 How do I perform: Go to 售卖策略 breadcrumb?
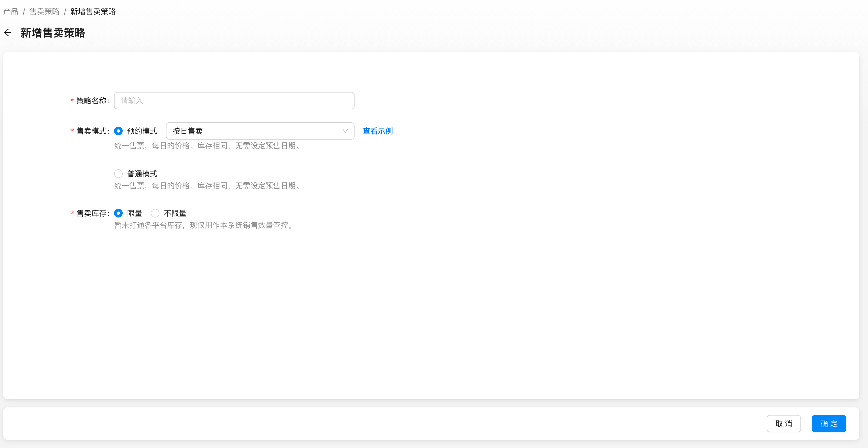pyautogui.click(x=45, y=11)
